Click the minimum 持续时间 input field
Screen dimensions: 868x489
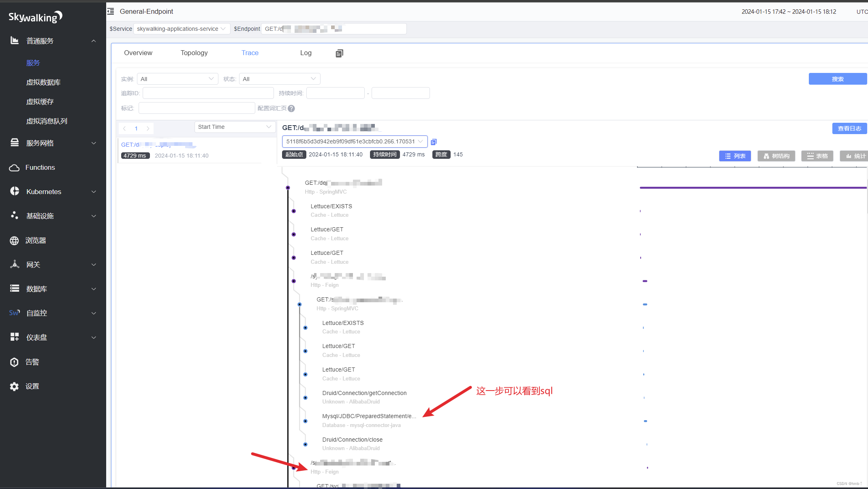point(336,93)
